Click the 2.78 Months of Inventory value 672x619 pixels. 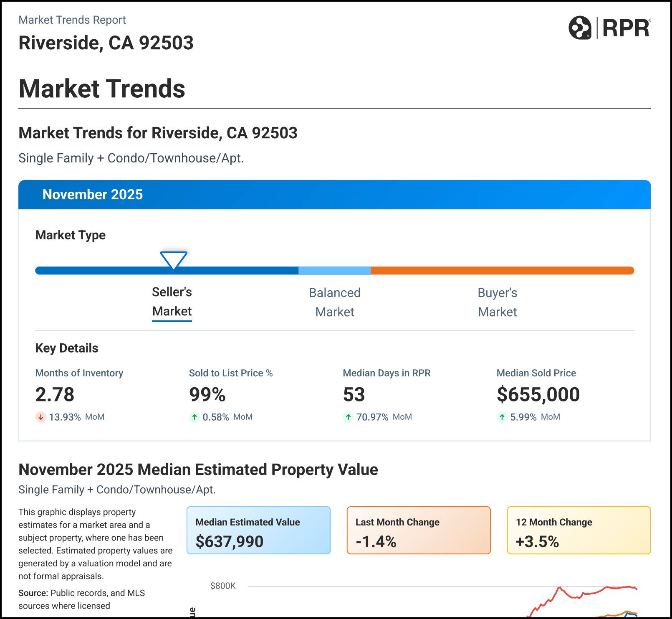[55, 395]
